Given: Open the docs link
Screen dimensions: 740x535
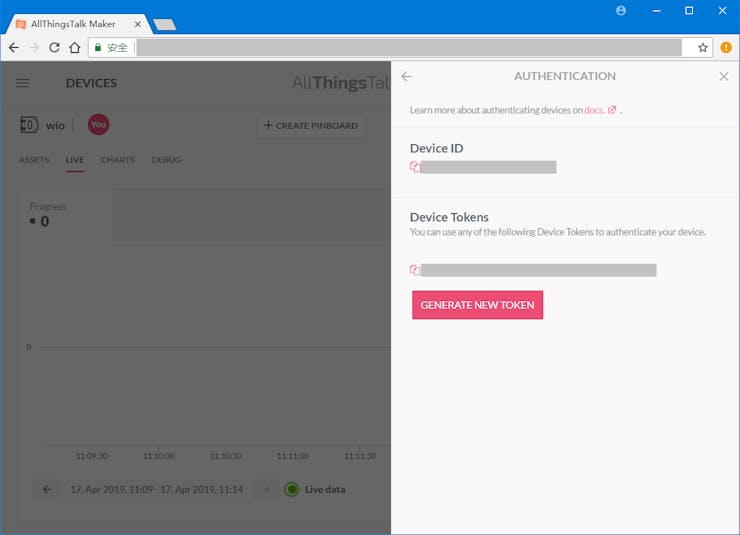Looking at the screenshot, I should [x=600, y=110].
